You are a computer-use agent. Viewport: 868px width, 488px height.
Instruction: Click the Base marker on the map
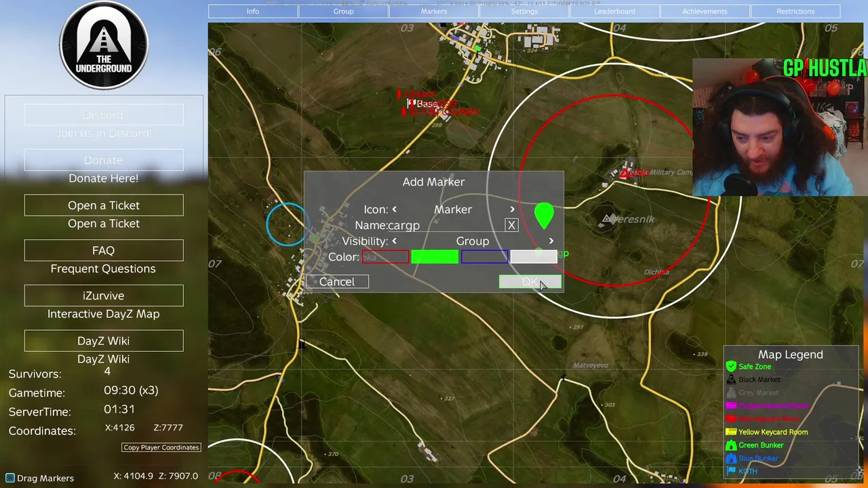pyautogui.click(x=411, y=103)
